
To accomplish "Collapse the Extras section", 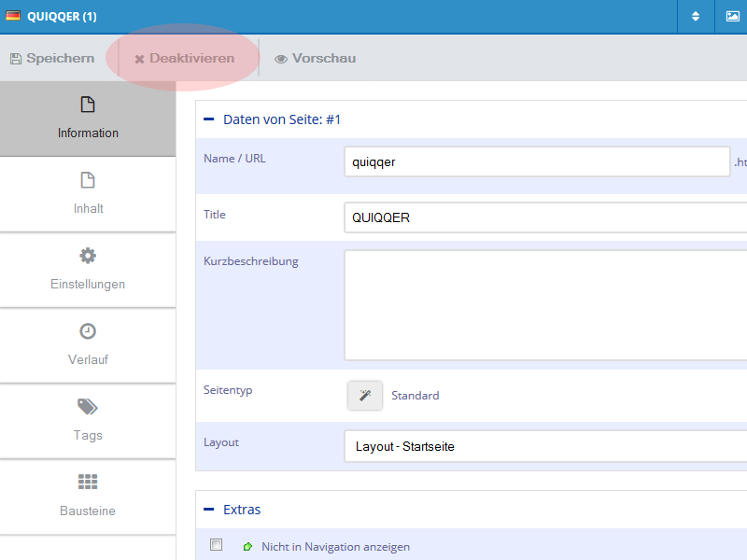I will pos(209,510).
